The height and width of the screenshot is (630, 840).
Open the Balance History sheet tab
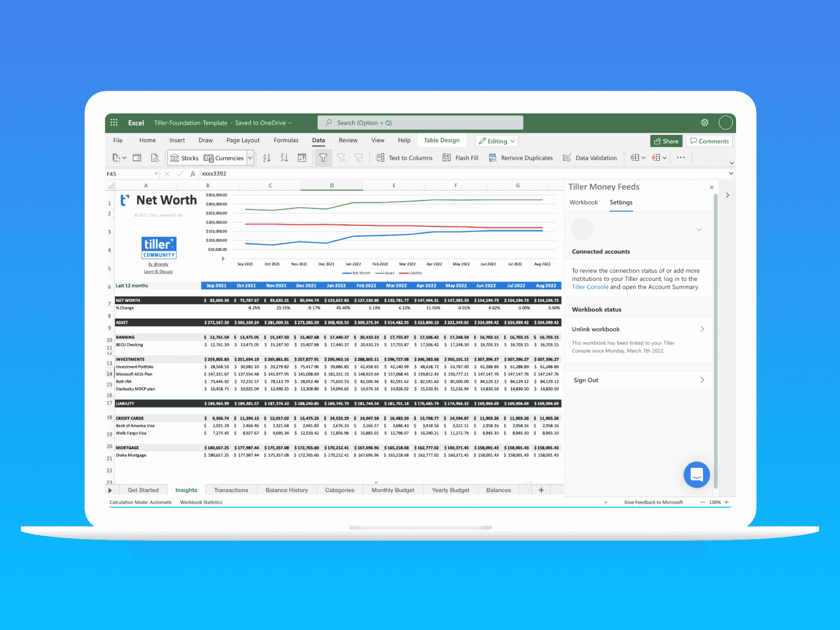287,490
